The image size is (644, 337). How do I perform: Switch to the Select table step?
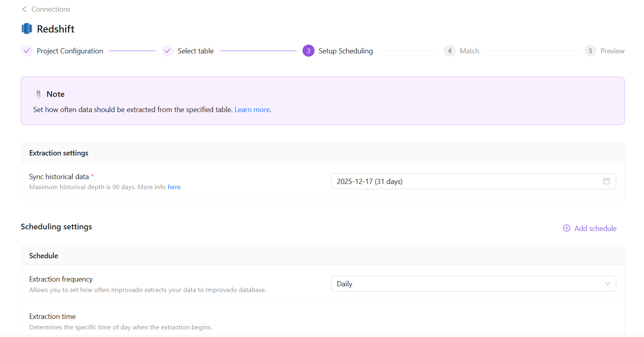(x=195, y=51)
